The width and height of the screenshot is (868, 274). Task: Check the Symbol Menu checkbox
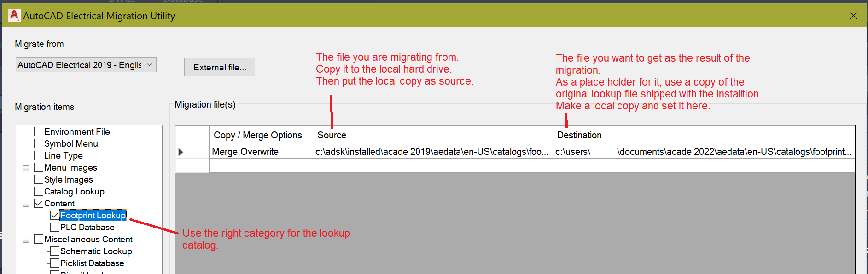click(39, 143)
